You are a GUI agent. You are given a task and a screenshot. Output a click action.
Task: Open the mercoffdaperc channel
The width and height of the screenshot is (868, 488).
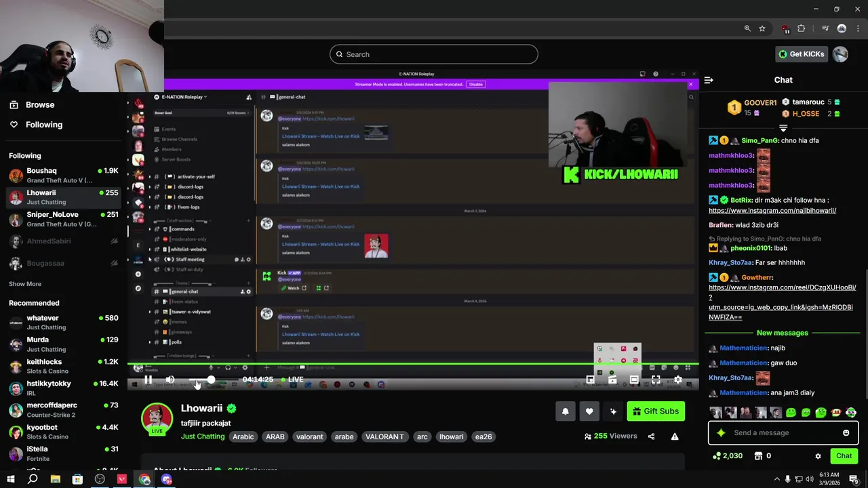pos(64,410)
